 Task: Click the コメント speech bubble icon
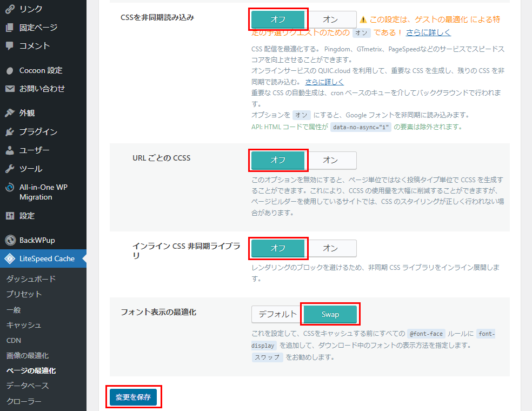tap(10, 45)
